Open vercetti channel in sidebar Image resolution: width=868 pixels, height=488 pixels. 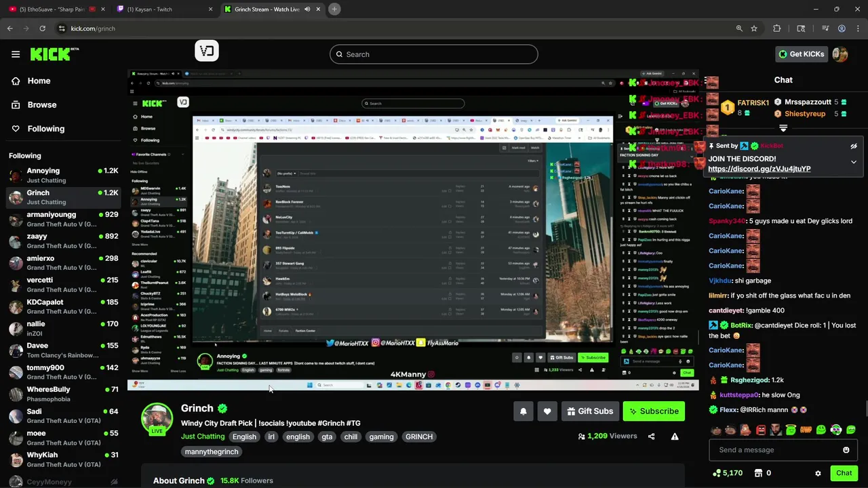(63, 285)
